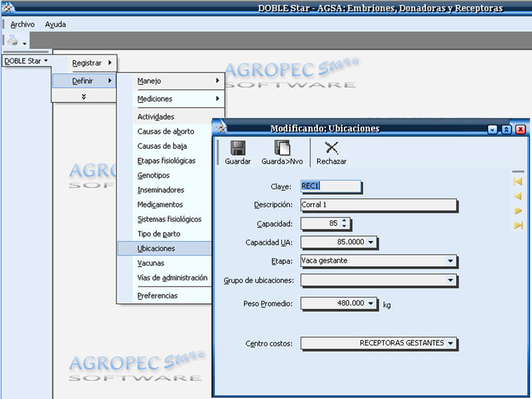
Task: Click the printer icon in toolbar
Action: tap(13, 41)
